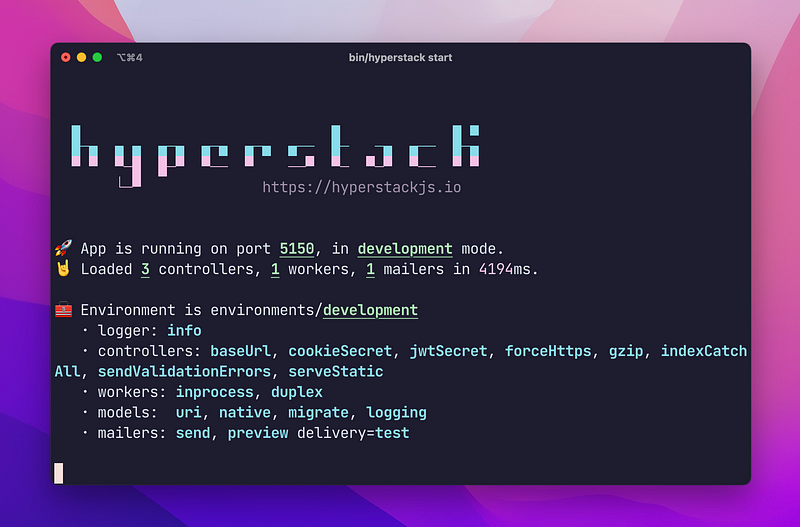Click the logger value 'info'
The height and width of the screenshot is (527, 800).
coord(184,331)
